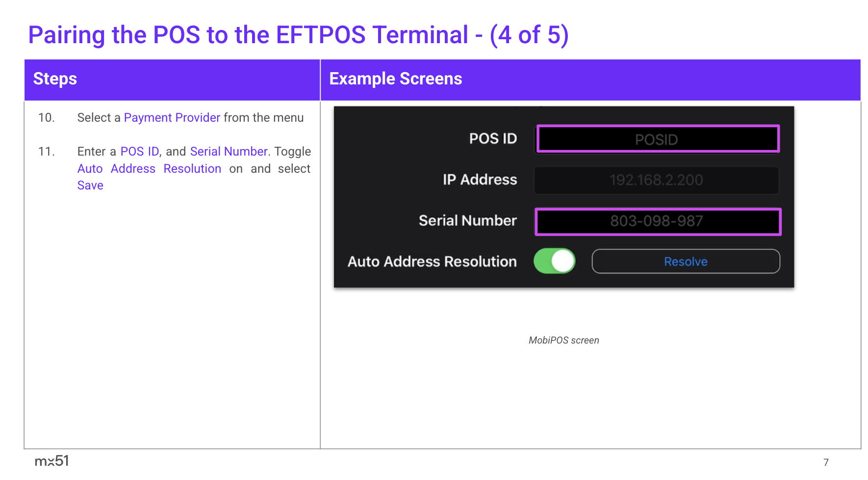Image resolution: width=868 pixels, height=480 pixels.
Task: Click the IP Address input field
Action: tap(656, 180)
